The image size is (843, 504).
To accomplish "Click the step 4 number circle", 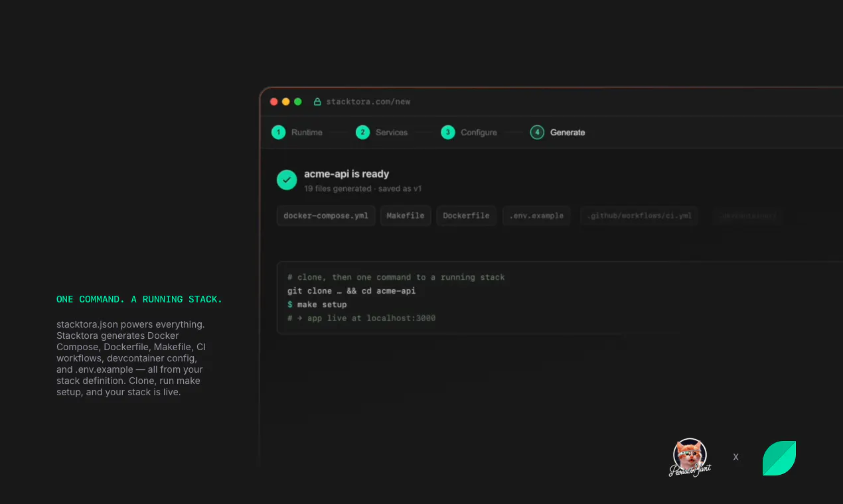I will [x=537, y=132].
